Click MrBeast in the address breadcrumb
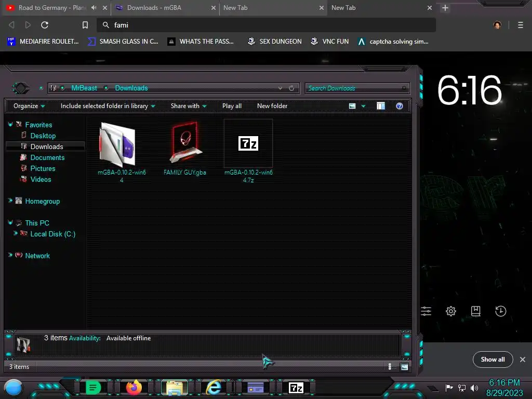 [x=84, y=88]
